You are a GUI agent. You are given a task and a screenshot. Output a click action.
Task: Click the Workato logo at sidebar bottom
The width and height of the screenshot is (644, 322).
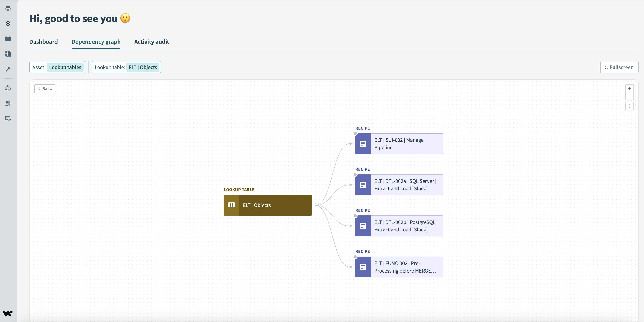point(8,313)
